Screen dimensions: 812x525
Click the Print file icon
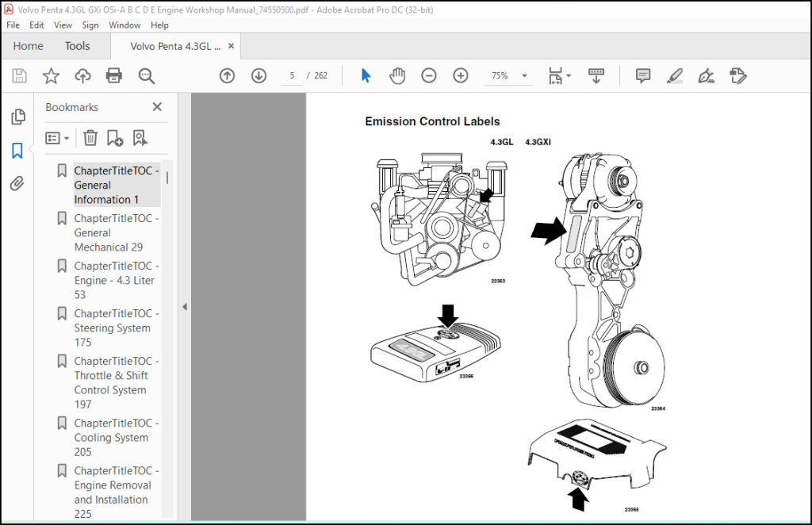point(114,75)
